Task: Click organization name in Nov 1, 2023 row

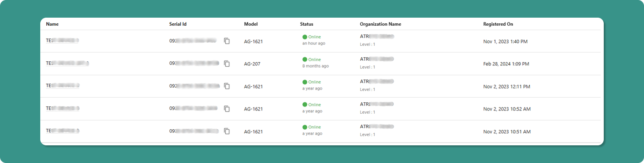Action: [x=377, y=37]
